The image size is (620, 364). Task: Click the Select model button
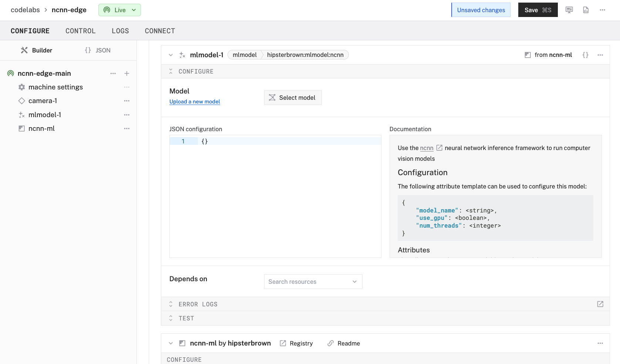tap(293, 98)
